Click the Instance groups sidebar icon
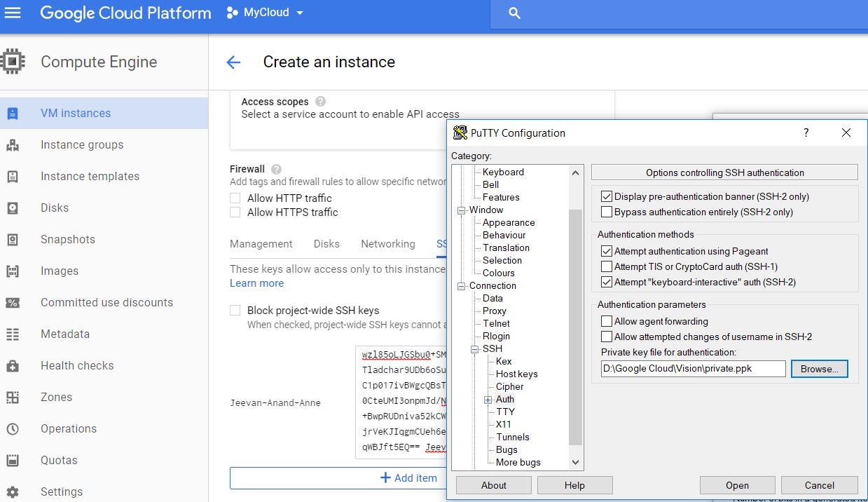The image size is (868, 502). point(13,145)
